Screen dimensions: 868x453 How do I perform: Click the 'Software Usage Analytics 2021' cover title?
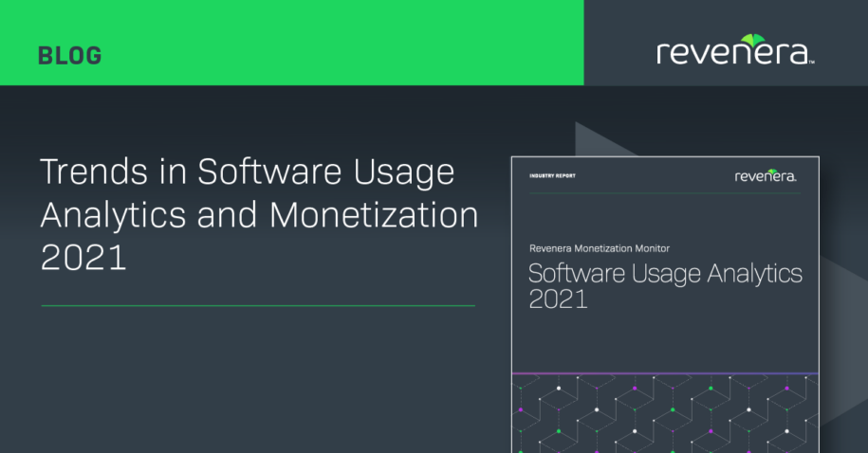click(665, 286)
